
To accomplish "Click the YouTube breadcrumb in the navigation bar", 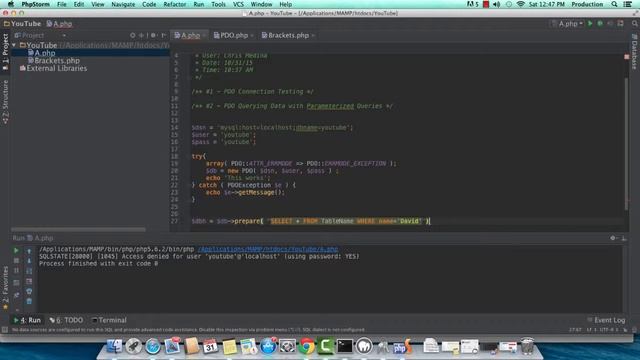I will pos(22,24).
